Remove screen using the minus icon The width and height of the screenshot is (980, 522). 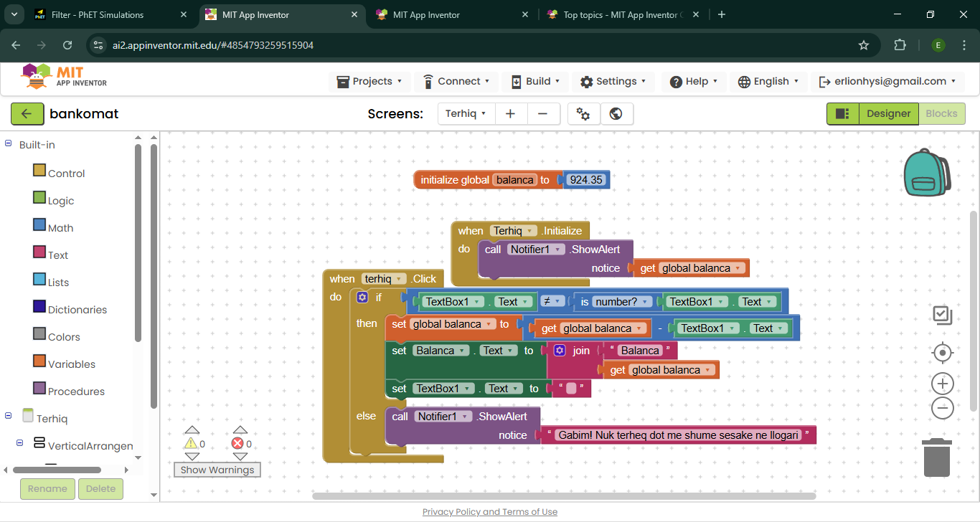click(x=543, y=113)
